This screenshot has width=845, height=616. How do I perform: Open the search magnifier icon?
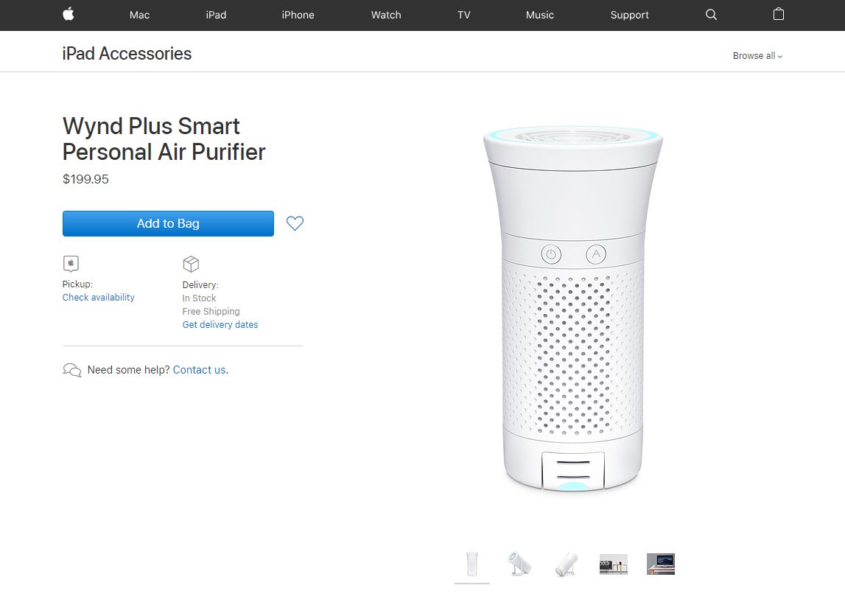coord(712,15)
